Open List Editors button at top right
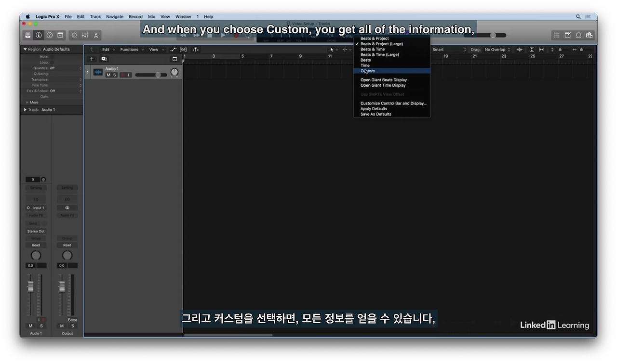 pyautogui.click(x=557, y=35)
